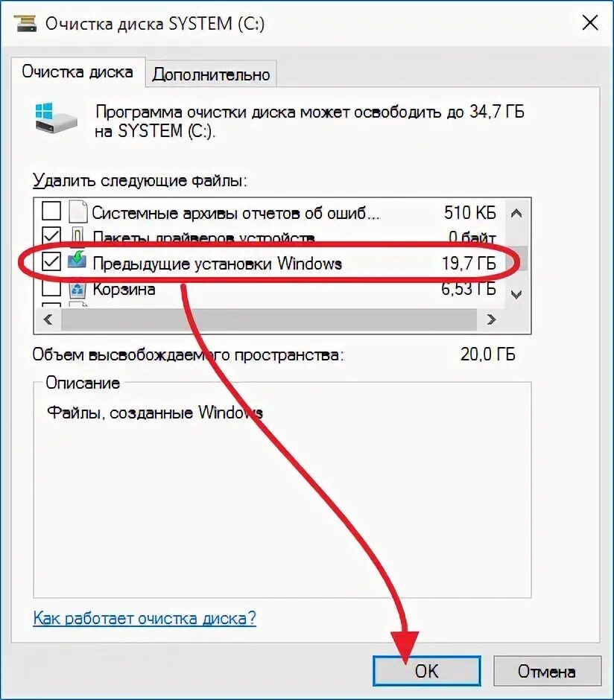
Task: Click file list scroll up arrow
Action: [x=516, y=214]
